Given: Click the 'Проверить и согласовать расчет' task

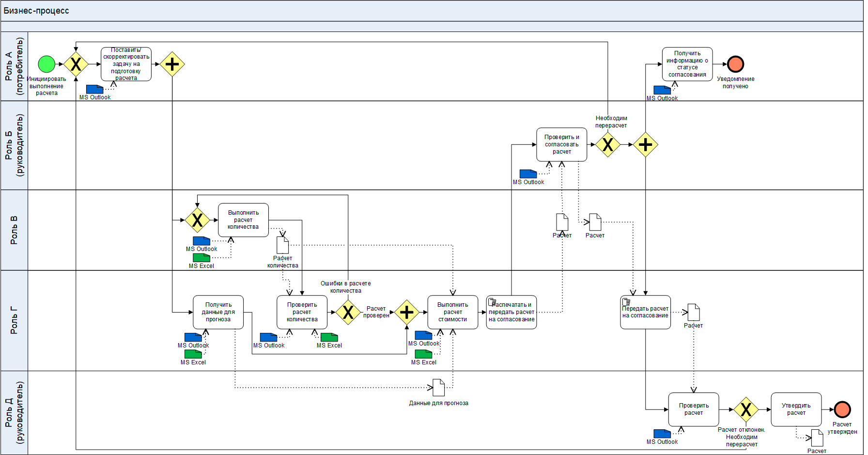Looking at the screenshot, I should (x=561, y=144).
